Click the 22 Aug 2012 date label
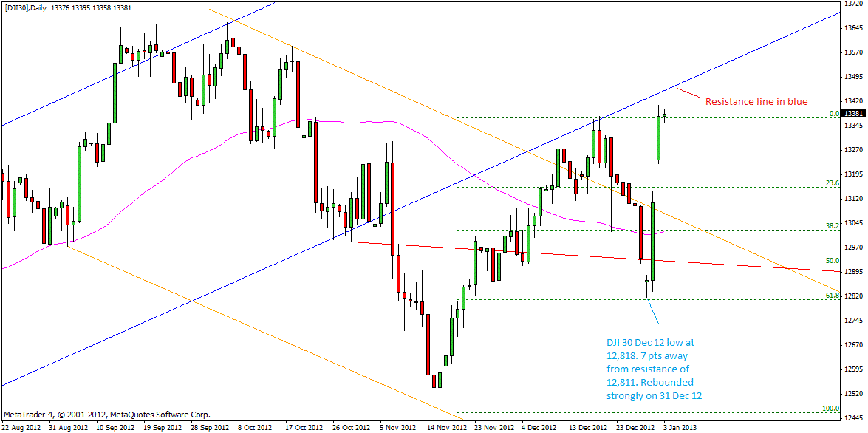The width and height of the screenshot is (868, 433). pyautogui.click(x=21, y=428)
